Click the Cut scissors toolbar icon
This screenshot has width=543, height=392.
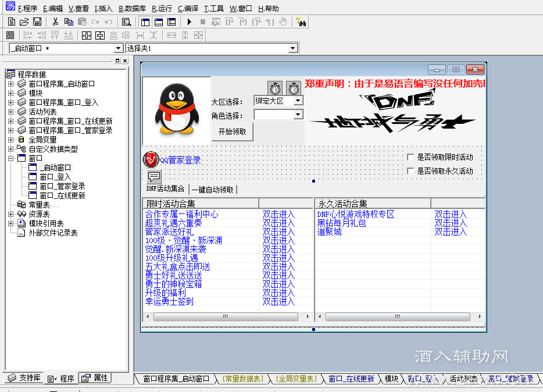click(x=55, y=22)
